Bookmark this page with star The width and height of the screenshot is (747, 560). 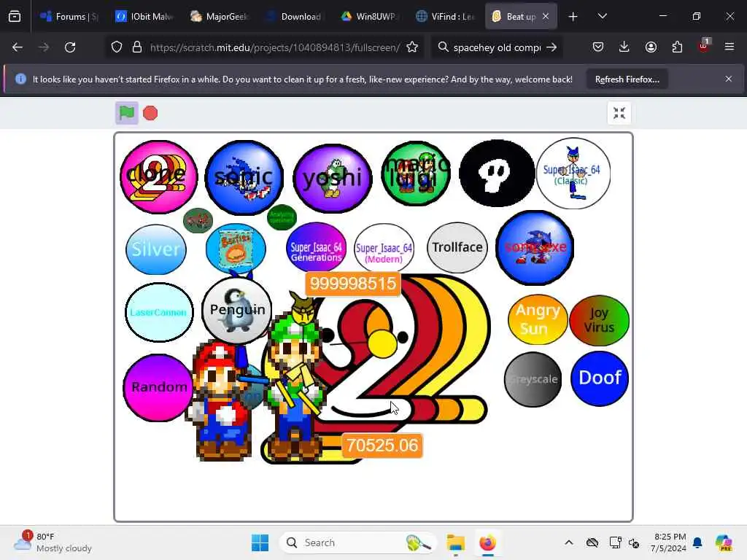[x=413, y=47]
